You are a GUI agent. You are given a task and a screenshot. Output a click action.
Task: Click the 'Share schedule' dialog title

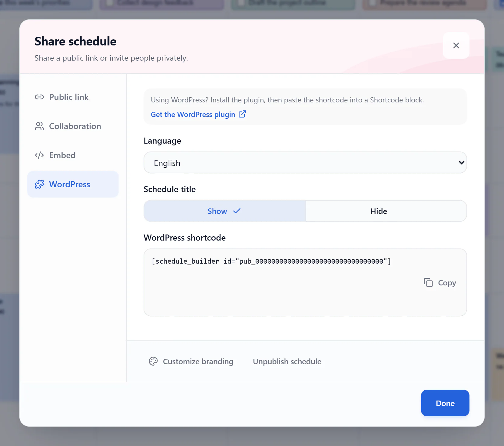[x=75, y=42]
